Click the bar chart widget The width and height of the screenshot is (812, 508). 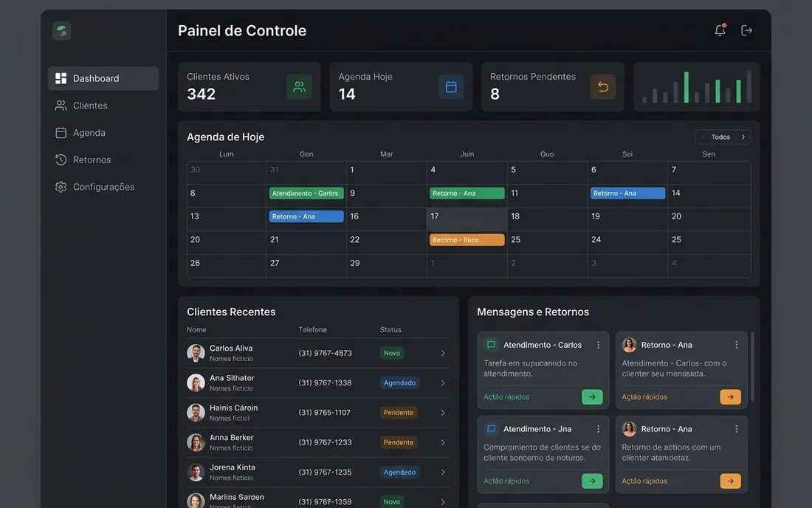pyautogui.click(x=697, y=86)
